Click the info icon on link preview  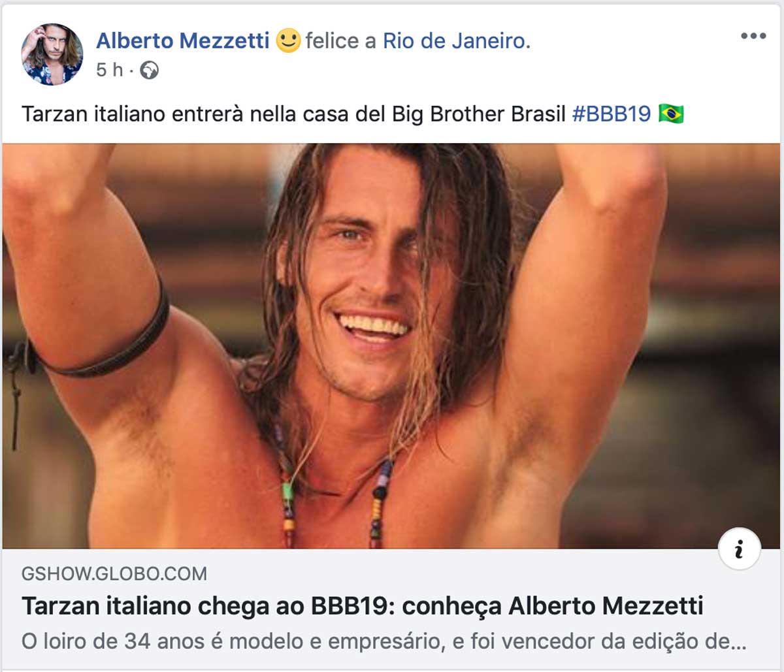pyautogui.click(x=740, y=550)
